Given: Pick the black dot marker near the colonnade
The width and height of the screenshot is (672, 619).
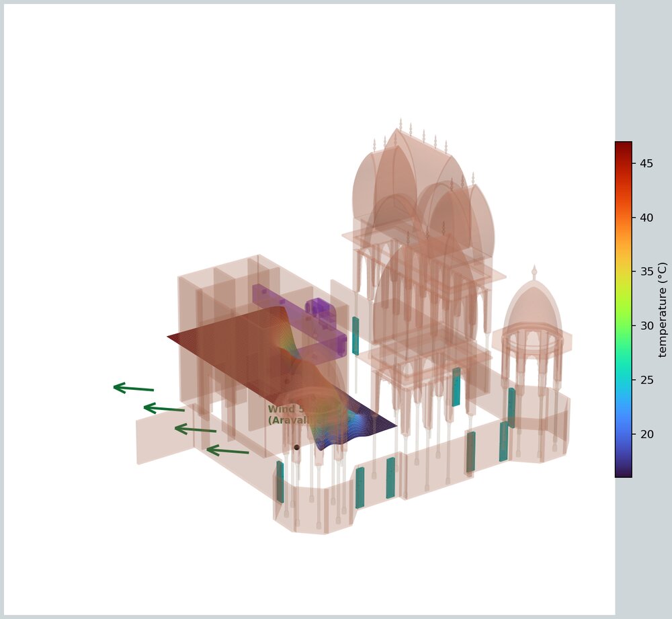Looking at the screenshot, I should tap(296, 447).
